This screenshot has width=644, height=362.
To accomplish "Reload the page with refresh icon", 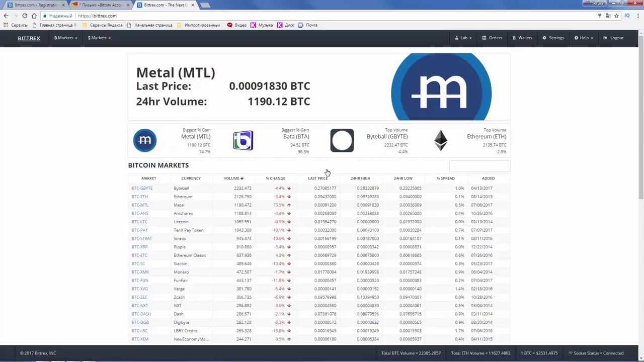I will pyautogui.click(x=24, y=16).
